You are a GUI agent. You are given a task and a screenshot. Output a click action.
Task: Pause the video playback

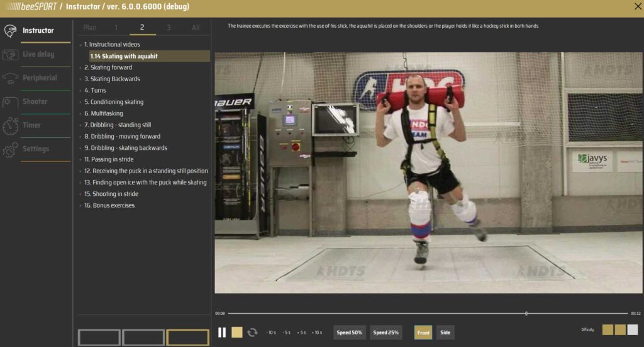coord(222,333)
